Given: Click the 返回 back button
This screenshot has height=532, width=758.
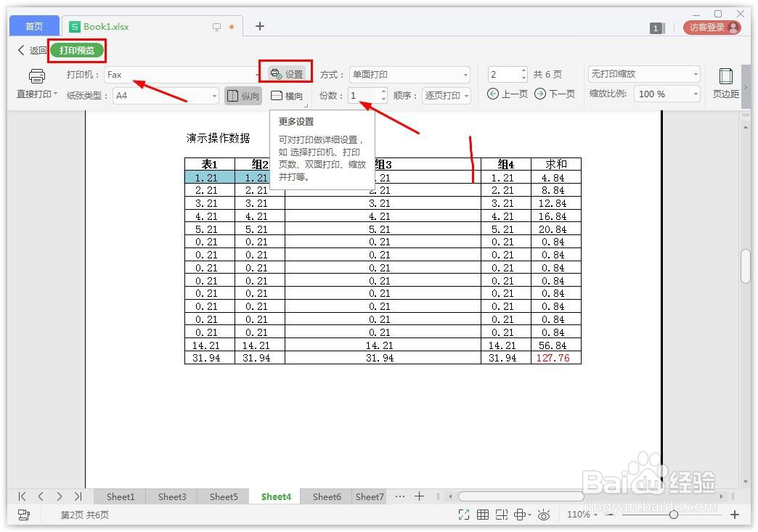Looking at the screenshot, I should click(x=30, y=50).
